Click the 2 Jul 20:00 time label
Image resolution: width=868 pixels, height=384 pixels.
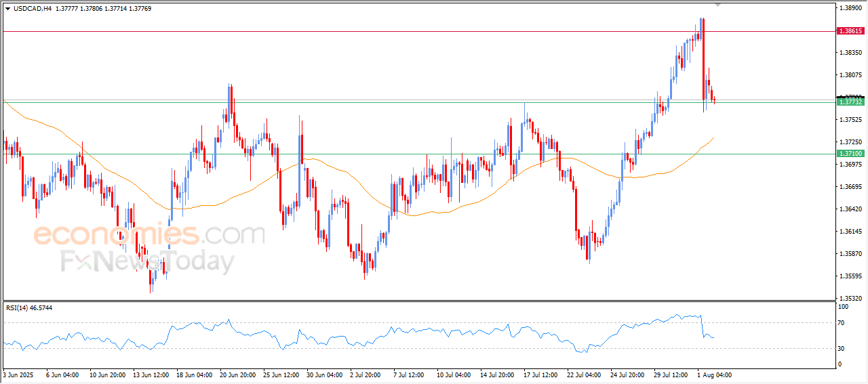[x=367, y=375]
